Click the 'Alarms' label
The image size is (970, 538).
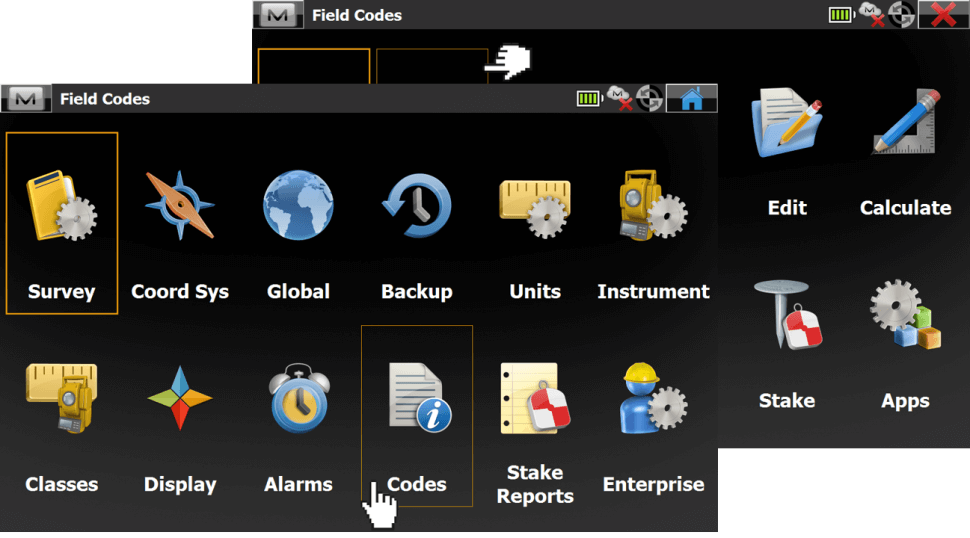298,484
